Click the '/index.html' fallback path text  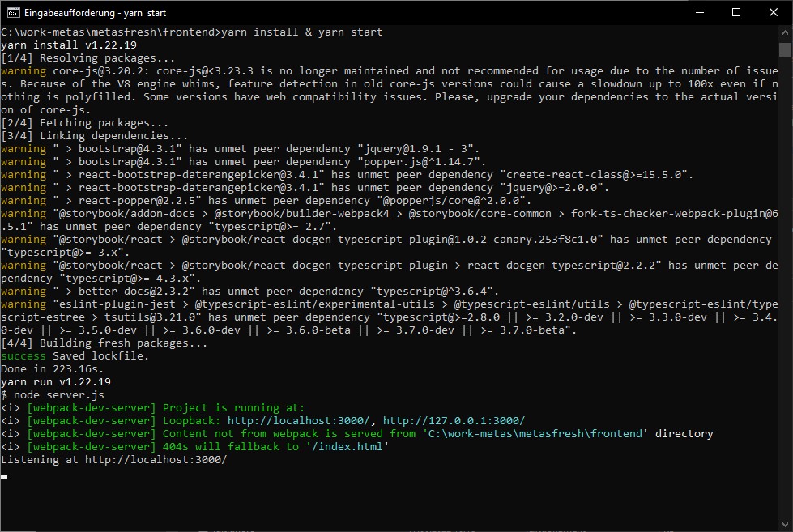(x=347, y=447)
